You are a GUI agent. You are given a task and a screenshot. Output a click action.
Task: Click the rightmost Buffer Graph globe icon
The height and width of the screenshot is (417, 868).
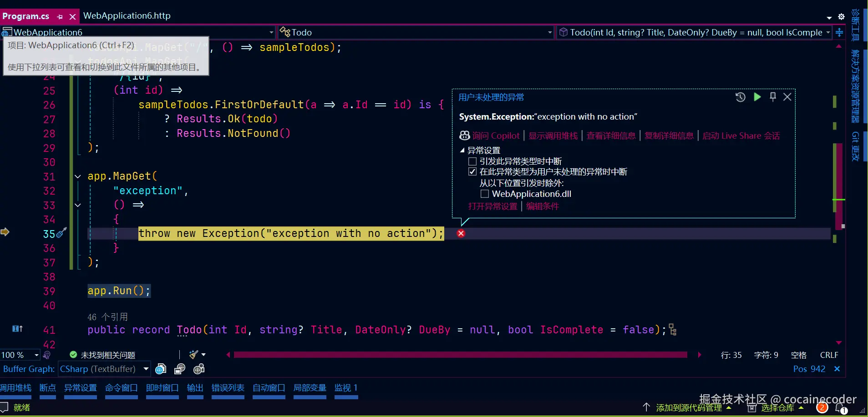click(x=199, y=369)
